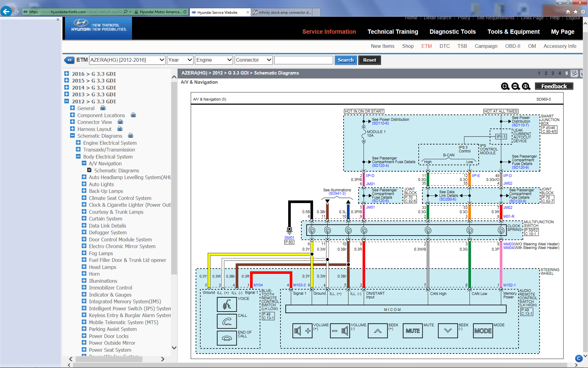Open the Technical Training menu
This screenshot has width=588, height=368.
coord(393,32)
